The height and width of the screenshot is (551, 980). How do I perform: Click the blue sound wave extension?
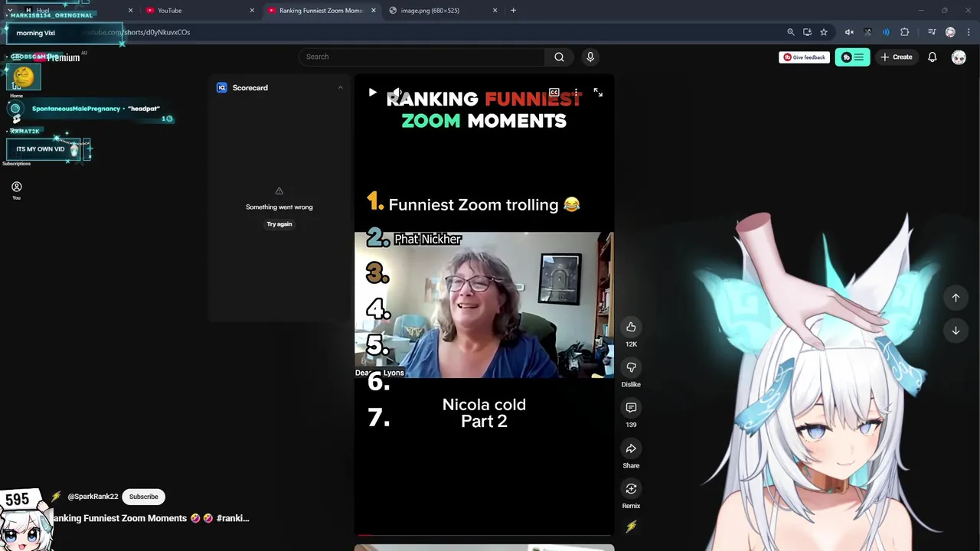coord(886,32)
